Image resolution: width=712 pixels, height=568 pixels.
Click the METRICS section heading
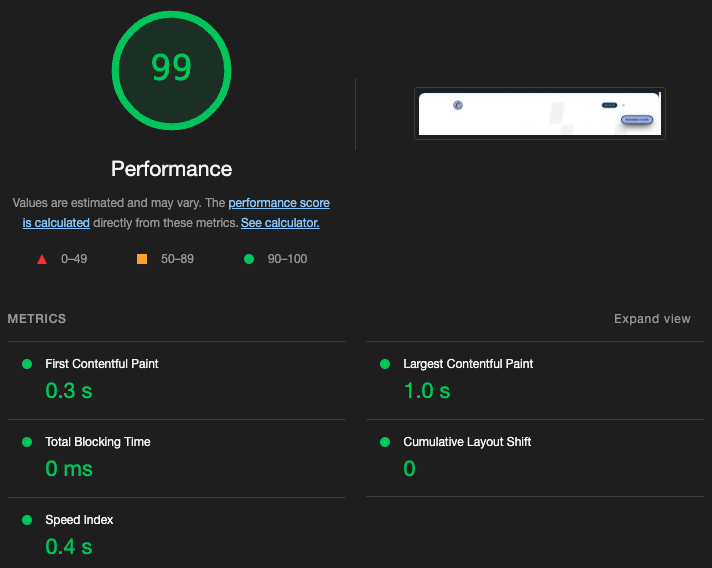click(x=37, y=319)
